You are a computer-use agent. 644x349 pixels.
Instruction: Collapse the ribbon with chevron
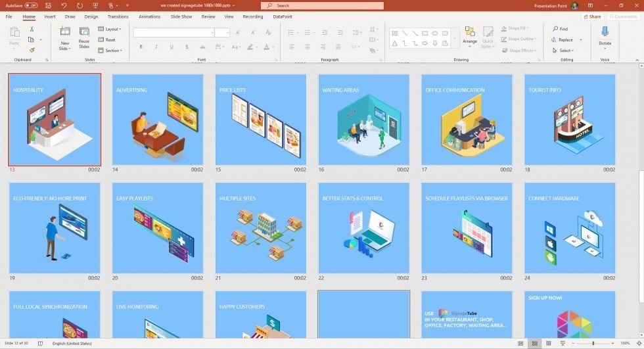637,60
